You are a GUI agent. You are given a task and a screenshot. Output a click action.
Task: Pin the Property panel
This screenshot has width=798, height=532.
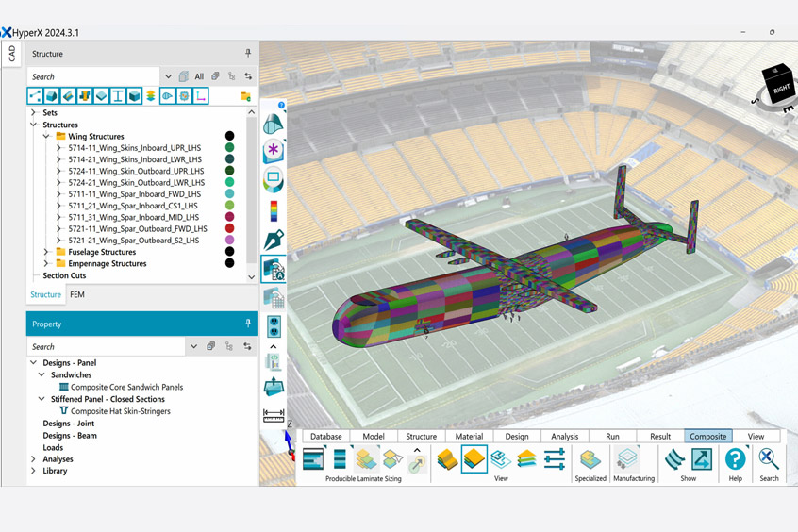(248, 324)
